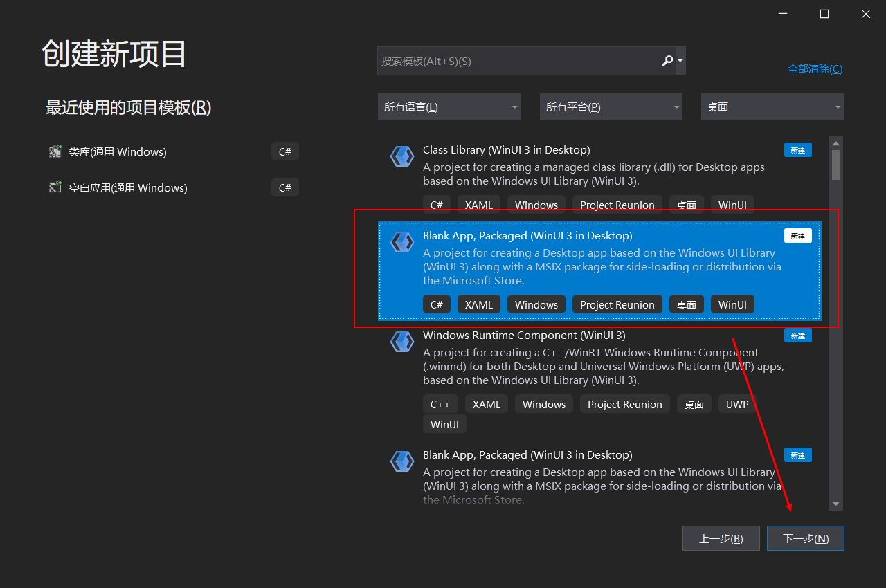
Task: Click 新建 badge on Class Library template
Action: pyautogui.click(x=798, y=150)
